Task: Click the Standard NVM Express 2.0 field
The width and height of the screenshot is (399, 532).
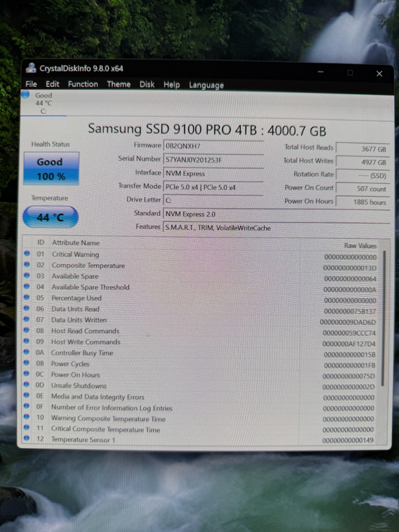Action: pos(276,214)
